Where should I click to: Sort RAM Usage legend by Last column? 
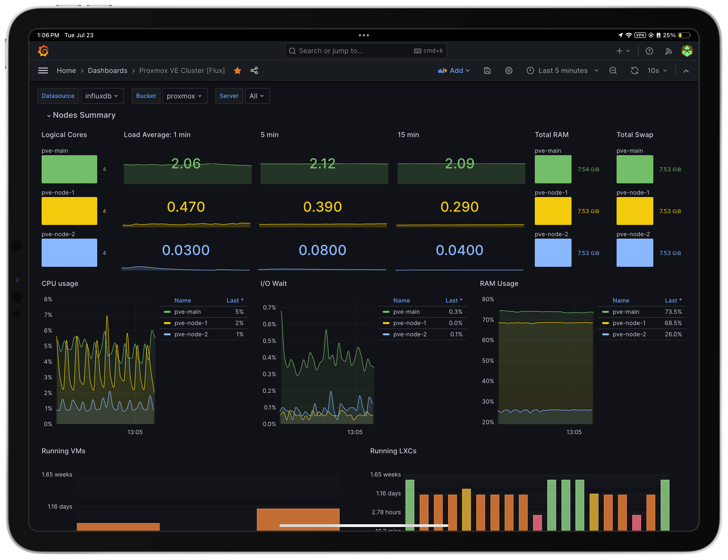pos(673,301)
